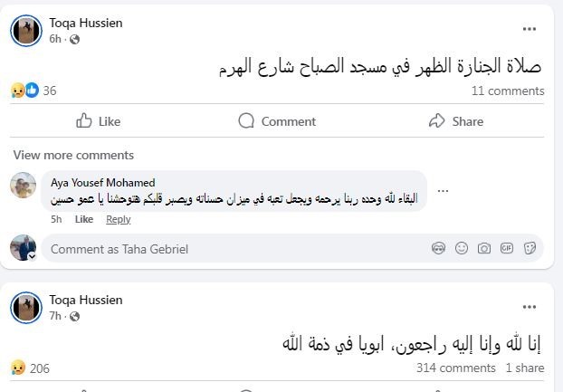Add a GIF to the comment
Screen dimensions: 563x392
[x=507, y=248]
